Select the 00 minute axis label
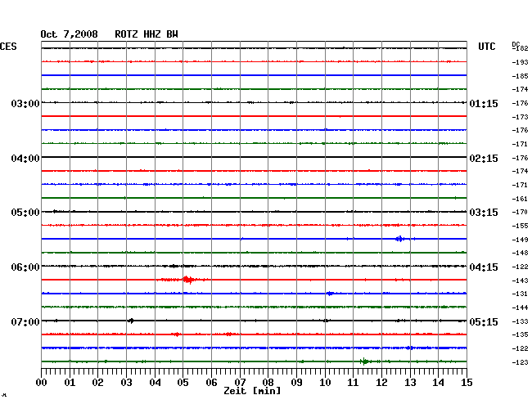The width and height of the screenshot is (532, 404). (42, 383)
